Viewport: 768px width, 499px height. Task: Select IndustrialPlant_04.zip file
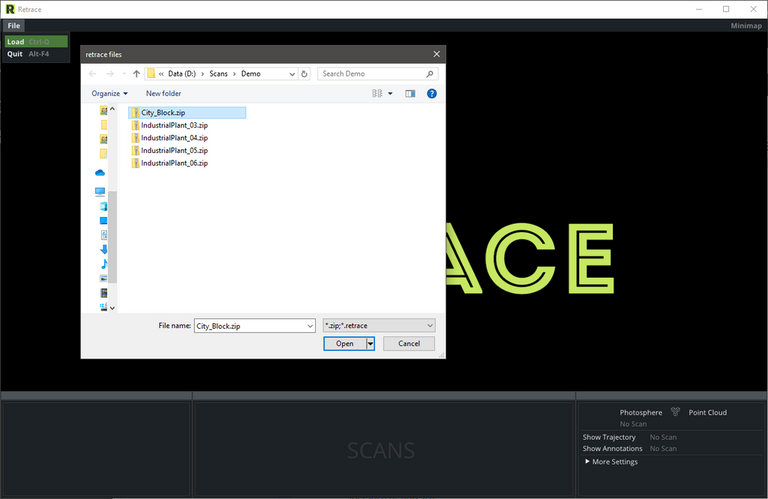pos(169,138)
